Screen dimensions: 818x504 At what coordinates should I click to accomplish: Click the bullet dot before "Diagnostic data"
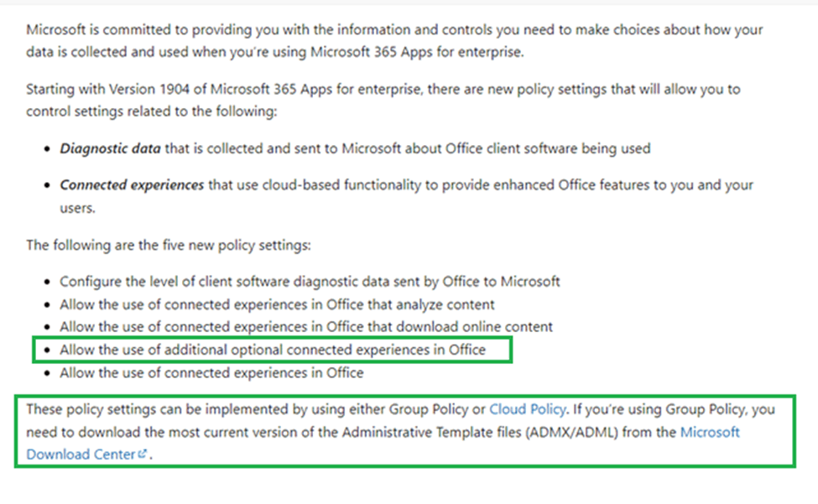(48, 149)
